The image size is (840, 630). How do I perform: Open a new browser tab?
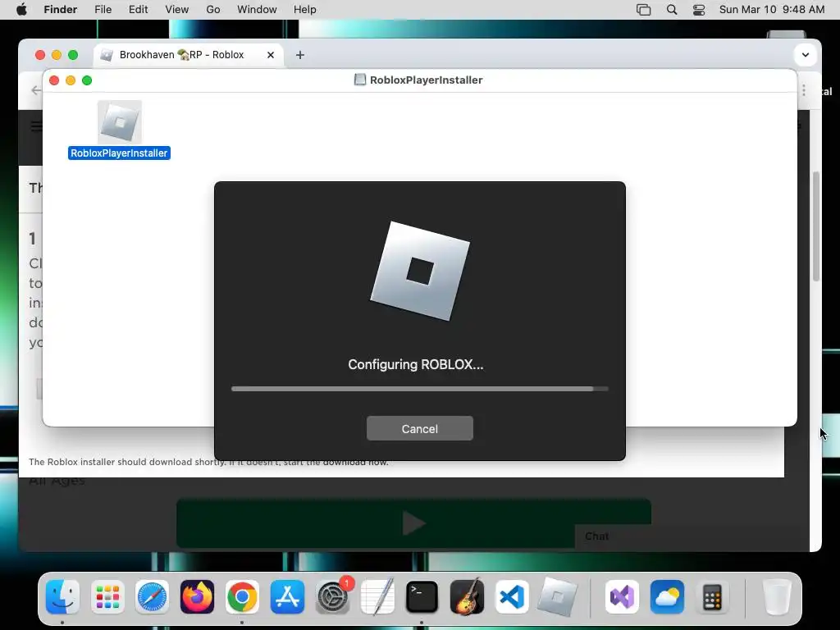pos(300,55)
